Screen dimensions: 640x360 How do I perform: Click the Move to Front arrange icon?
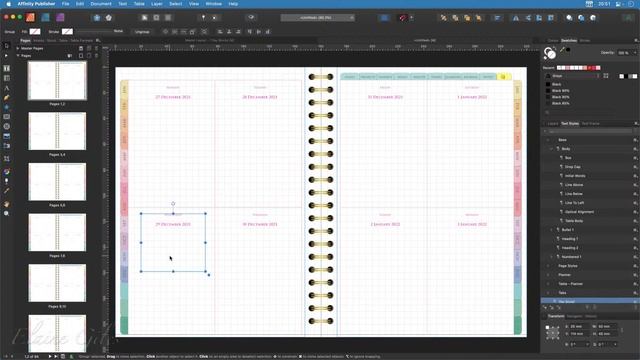click(x=479, y=18)
